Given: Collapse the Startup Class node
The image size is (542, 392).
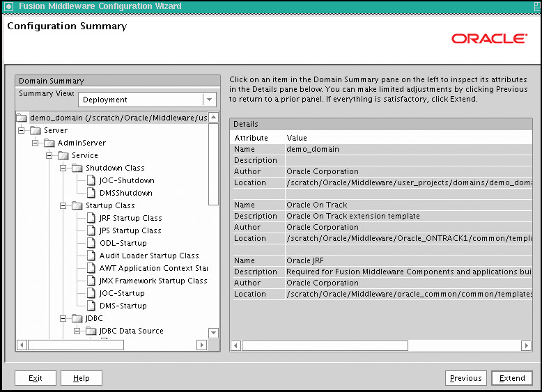Looking at the screenshot, I should point(63,206).
